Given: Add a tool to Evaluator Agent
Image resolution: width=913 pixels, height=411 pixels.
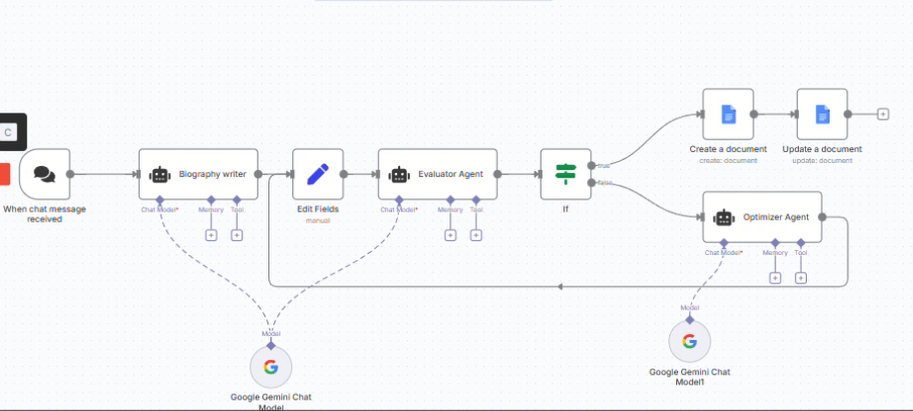Looking at the screenshot, I should tap(476, 235).
